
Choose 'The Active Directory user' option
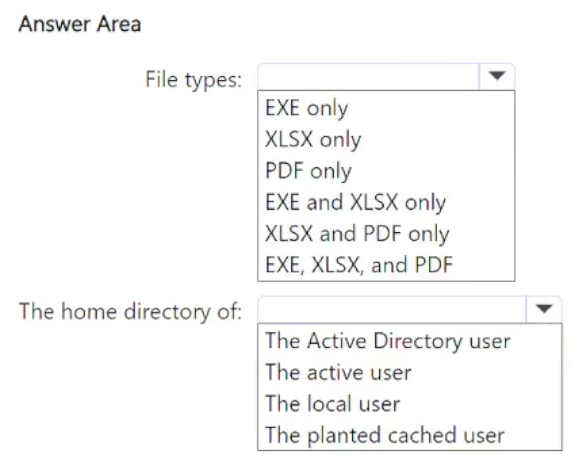pyautogui.click(x=387, y=341)
